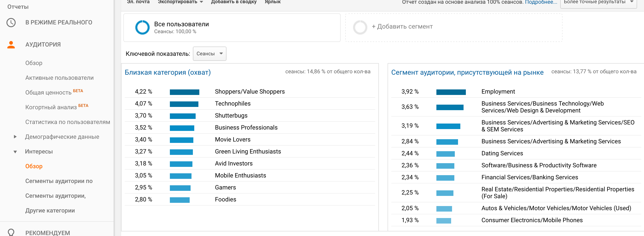The width and height of the screenshot is (644, 236).
Task: Click the orange Audience person icon
Action: [x=11, y=44]
